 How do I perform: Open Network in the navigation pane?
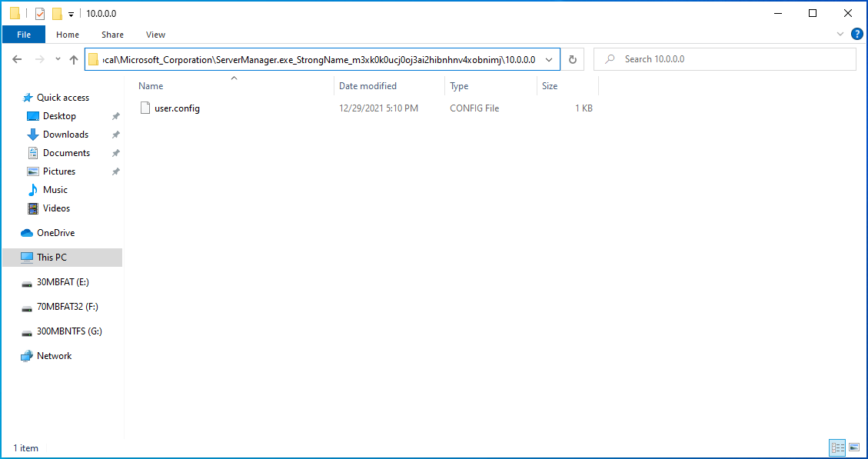(x=54, y=355)
